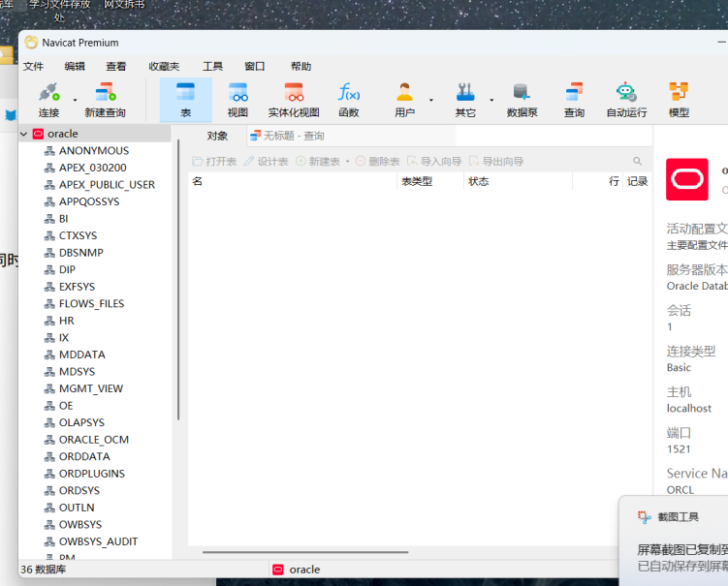The height and width of the screenshot is (586, 728).
Task: Select the OUTLN schema
Action: [x=77, y=509]
